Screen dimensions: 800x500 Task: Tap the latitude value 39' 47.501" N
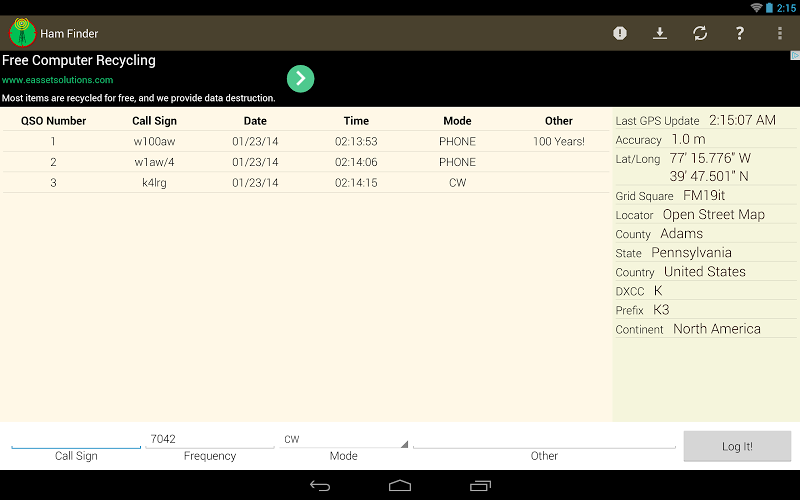pos(709,177)
